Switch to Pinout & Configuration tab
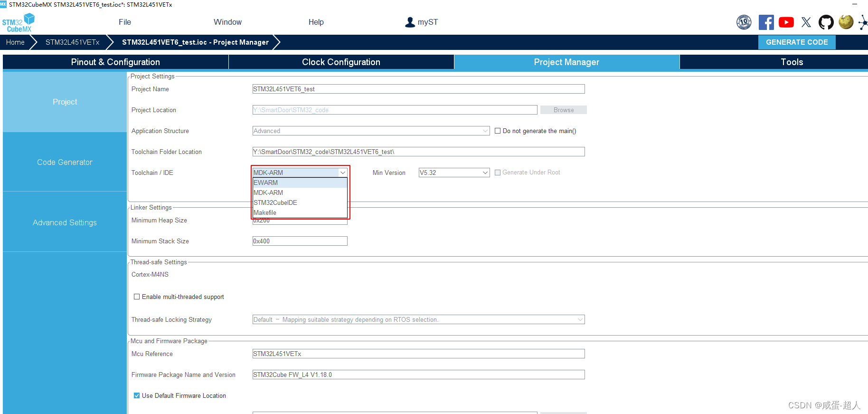The width and height of the screenshot is (868, 414). pyautogui.click(x=115, y=62)
